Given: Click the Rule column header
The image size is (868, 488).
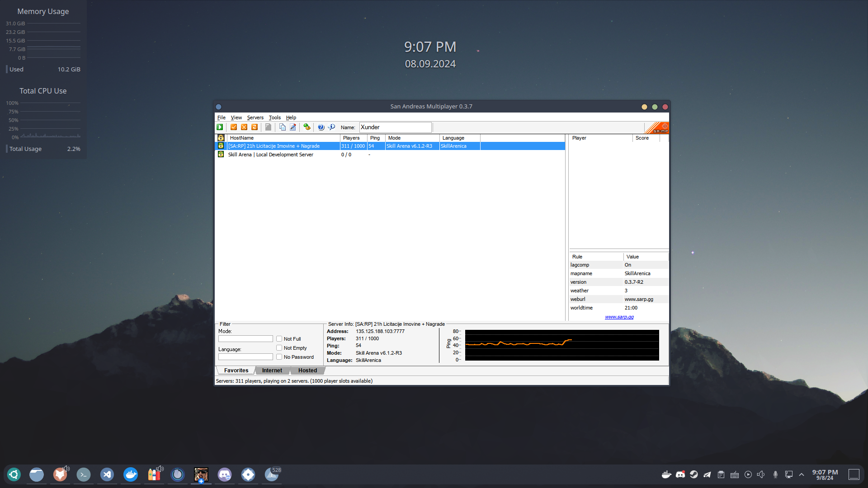Looking at the screenshot, I should (596, 257).
